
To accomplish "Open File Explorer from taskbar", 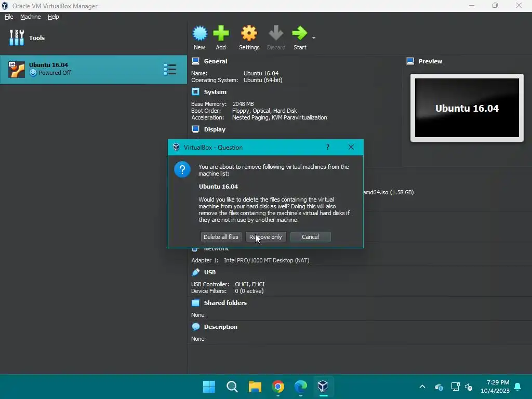I will pyautogui.click(x=255, y=387).
